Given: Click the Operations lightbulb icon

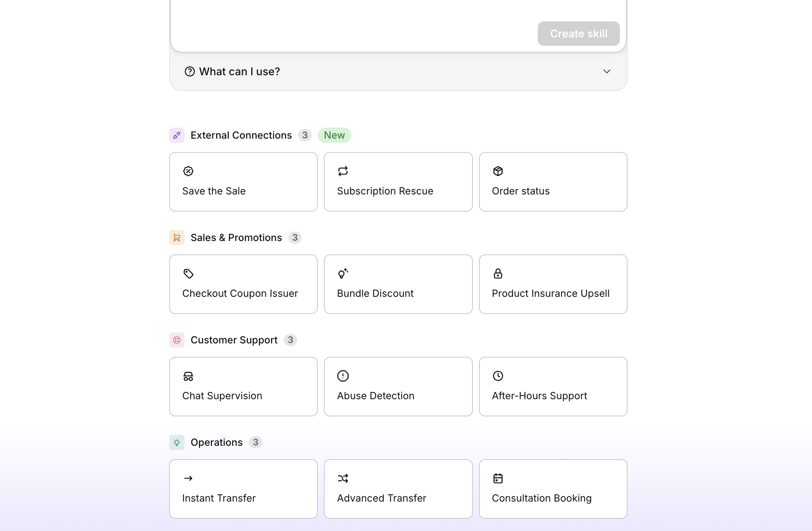Looking at the screenshot, I should 177,442.
